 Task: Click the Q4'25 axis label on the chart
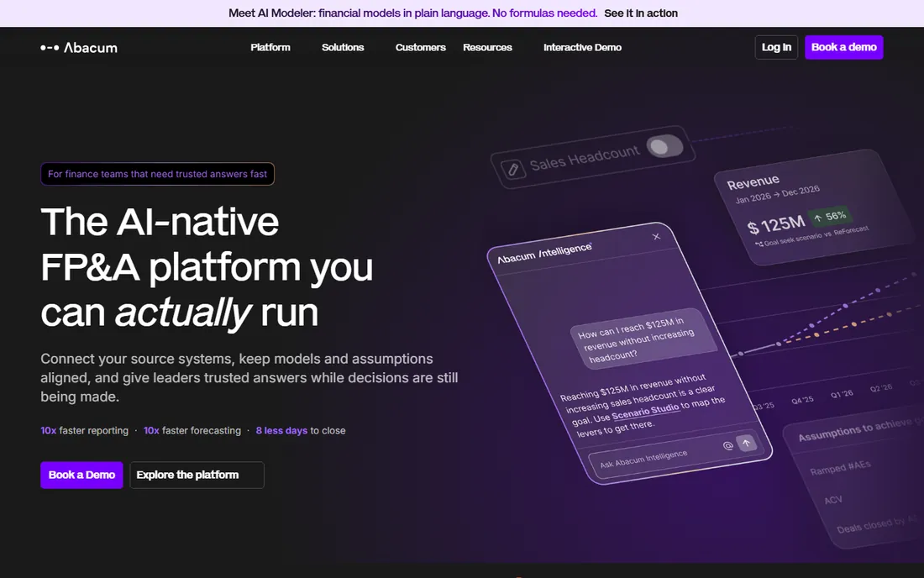pos(802,400)
